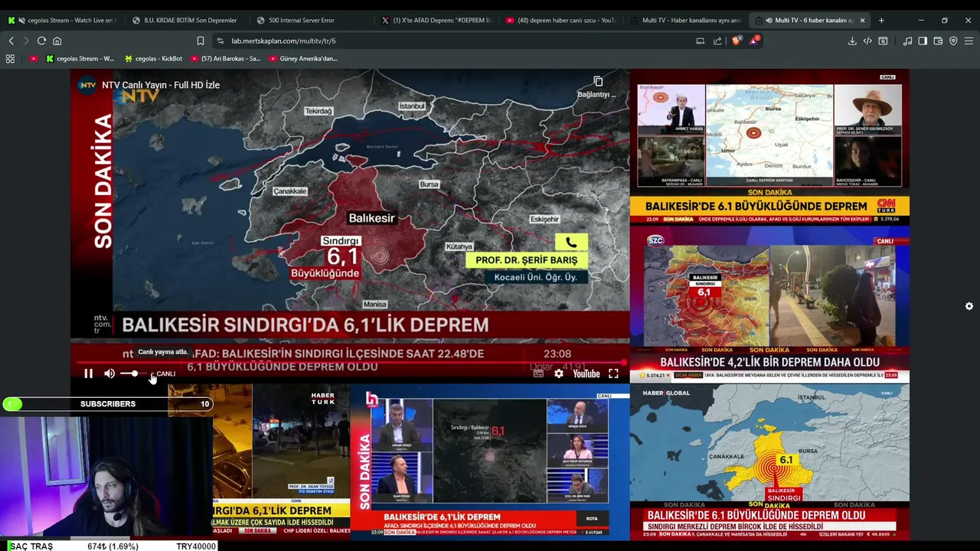The width and height of the screenshot is (980, 551).
Task: Open NTV player settings gear
Action: point(559,373)
